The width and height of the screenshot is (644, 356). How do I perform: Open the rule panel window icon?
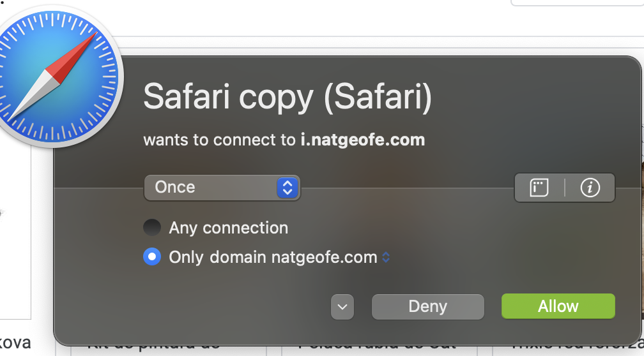coord(539,188)
